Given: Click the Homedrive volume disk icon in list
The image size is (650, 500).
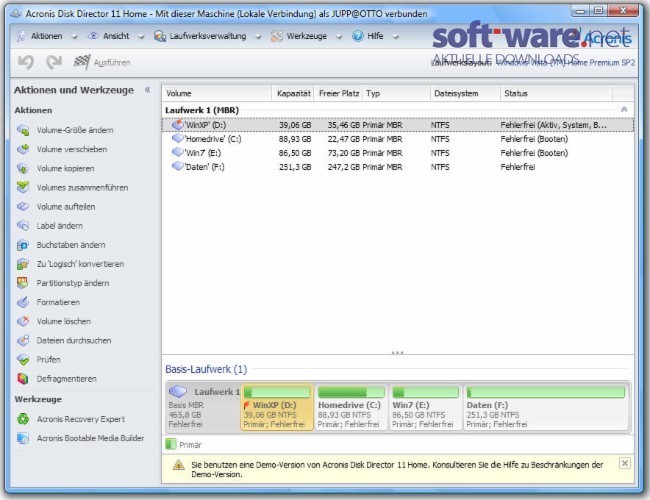Looking at the screenshot, I should pos(178,138).
